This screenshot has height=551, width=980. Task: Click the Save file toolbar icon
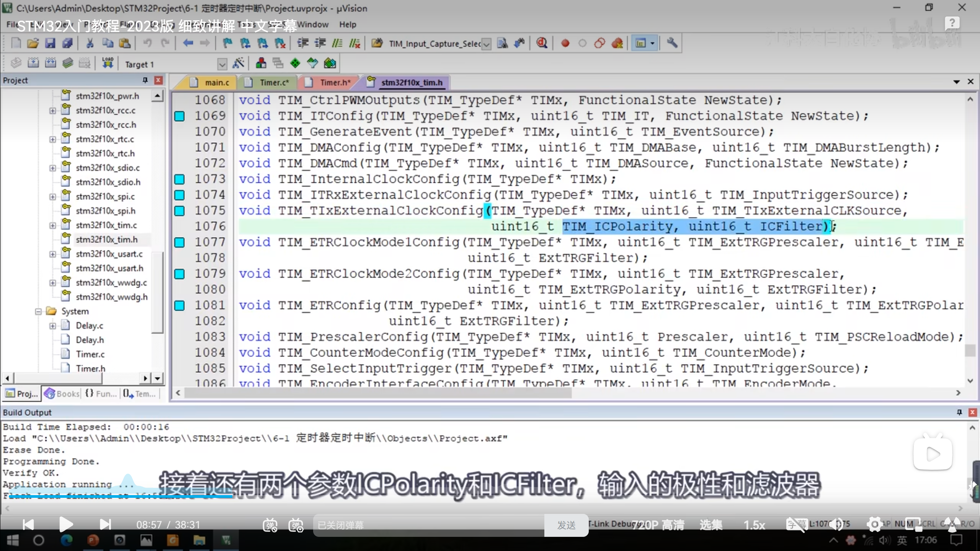click(50, 43)
